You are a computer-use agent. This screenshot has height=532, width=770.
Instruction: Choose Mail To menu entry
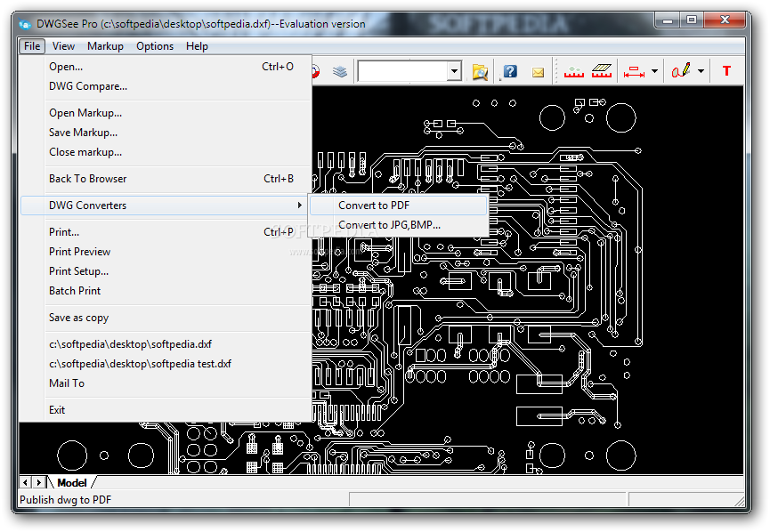pos(166,383)
